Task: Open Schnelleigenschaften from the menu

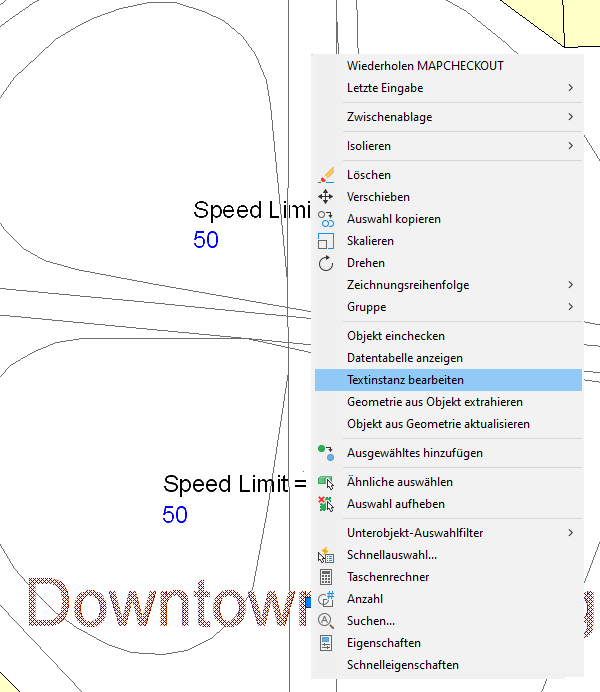Action: tap(448, 665)
